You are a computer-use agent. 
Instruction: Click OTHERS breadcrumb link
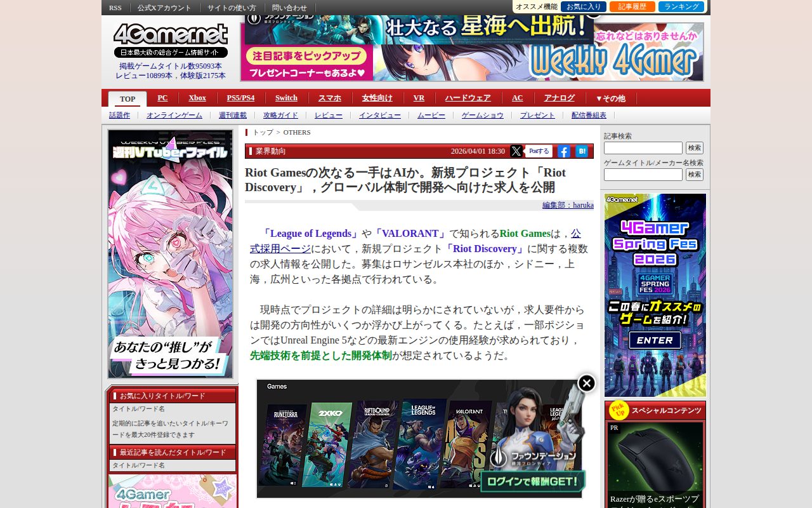[x=297, y=132]
